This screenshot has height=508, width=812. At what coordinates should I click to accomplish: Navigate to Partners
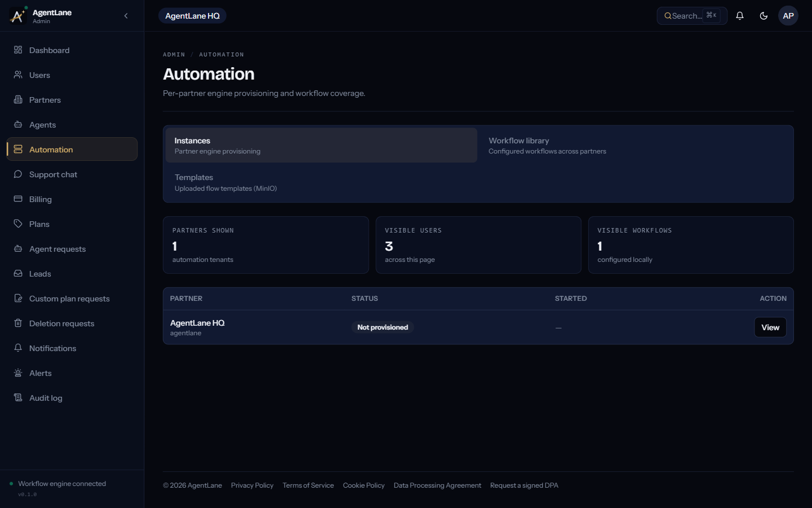click(x=72, y=100)
